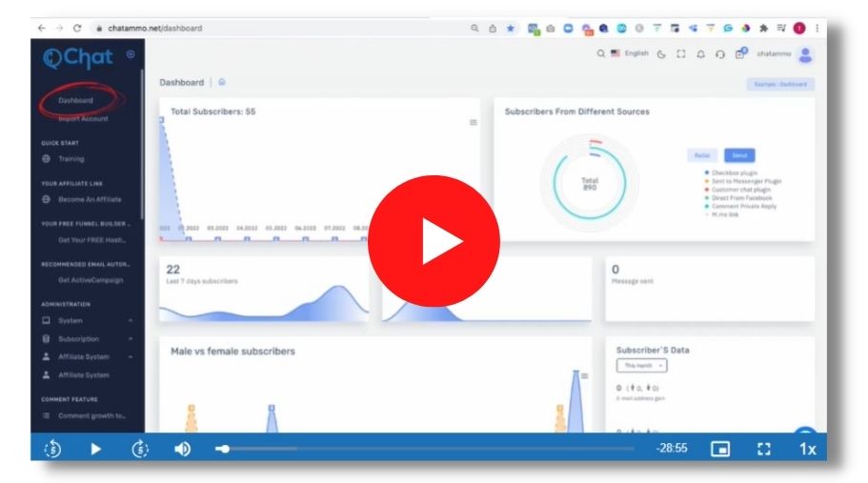Change the 1x playback speed
This screenshot has height=483, width=868.
(807, 449)
